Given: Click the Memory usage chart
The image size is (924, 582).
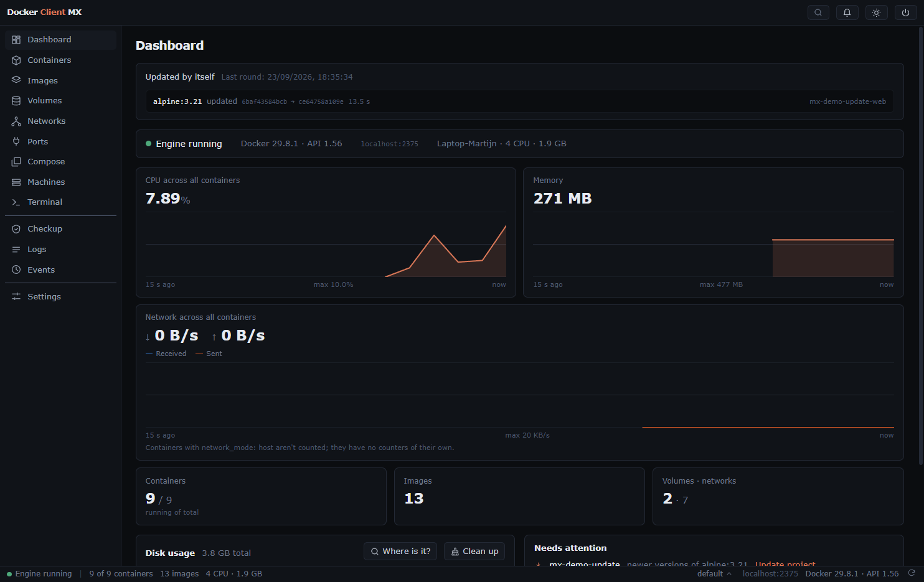Looking at the screenshot, I should (x=714, y=245).
